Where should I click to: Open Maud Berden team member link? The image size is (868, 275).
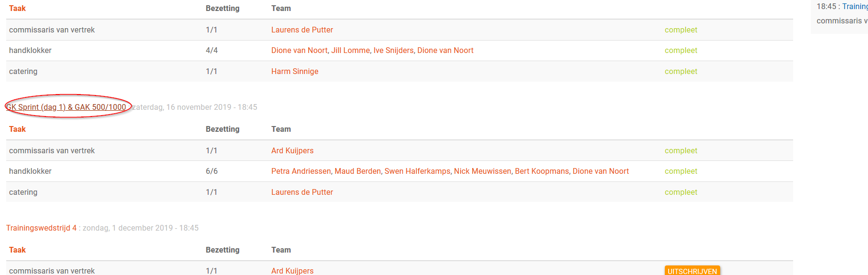[x=358, y=171]
